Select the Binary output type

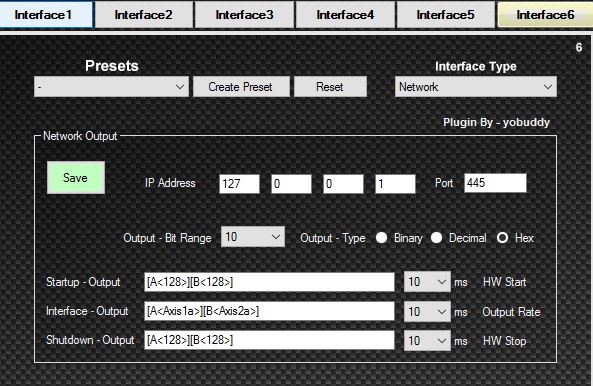(x=382, y=238)
